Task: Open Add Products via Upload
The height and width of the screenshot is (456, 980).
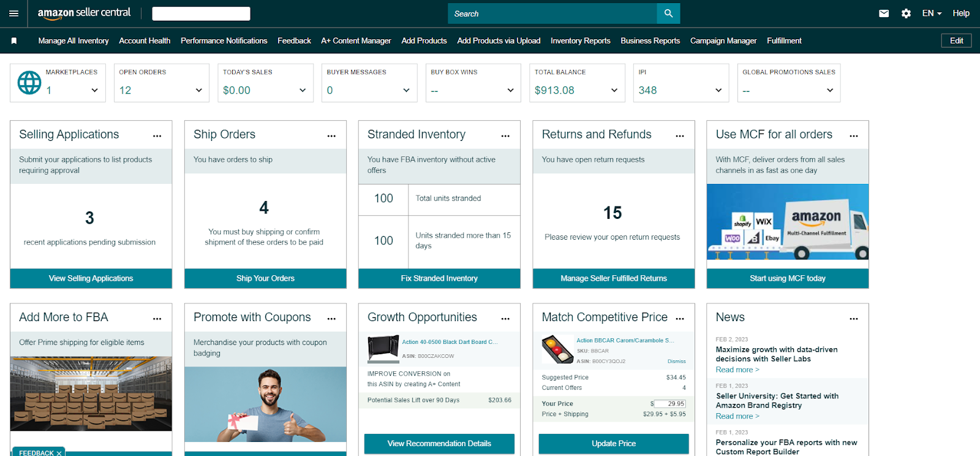Action: coord(499,41)
